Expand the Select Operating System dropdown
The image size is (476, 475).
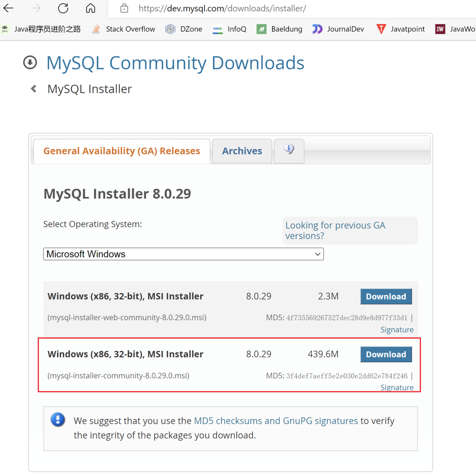pos(183,254)
